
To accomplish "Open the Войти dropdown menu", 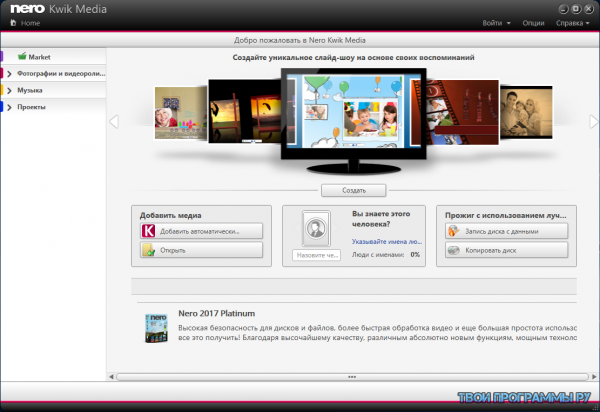I will pos(496,23).
